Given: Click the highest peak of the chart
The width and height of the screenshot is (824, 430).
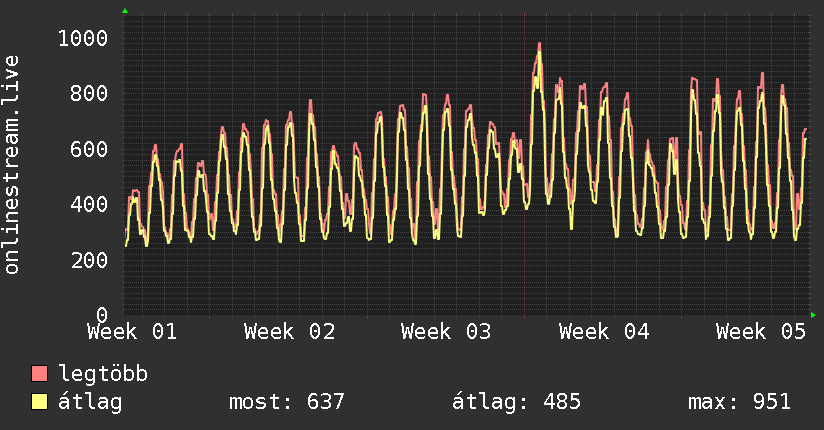Looking at the screenshot, I should pyautogui.click(x=539, y=45).
